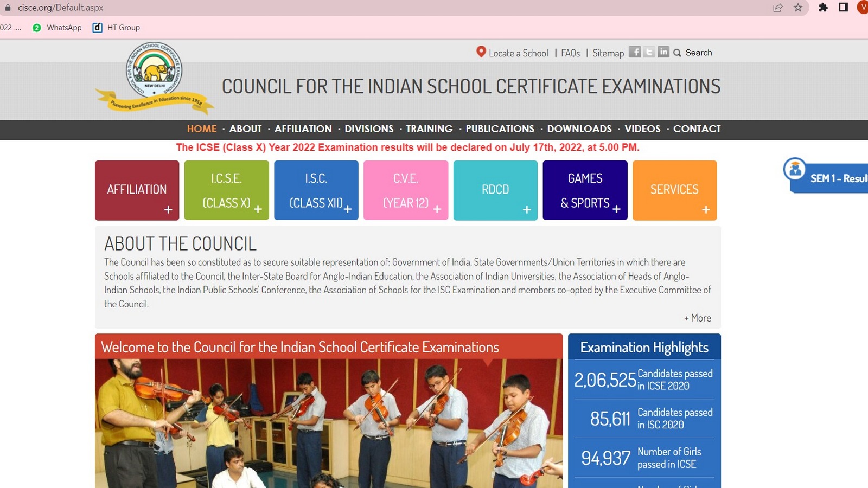
Task: Expand the Services tile plus sign
Action: coord(706,210)
